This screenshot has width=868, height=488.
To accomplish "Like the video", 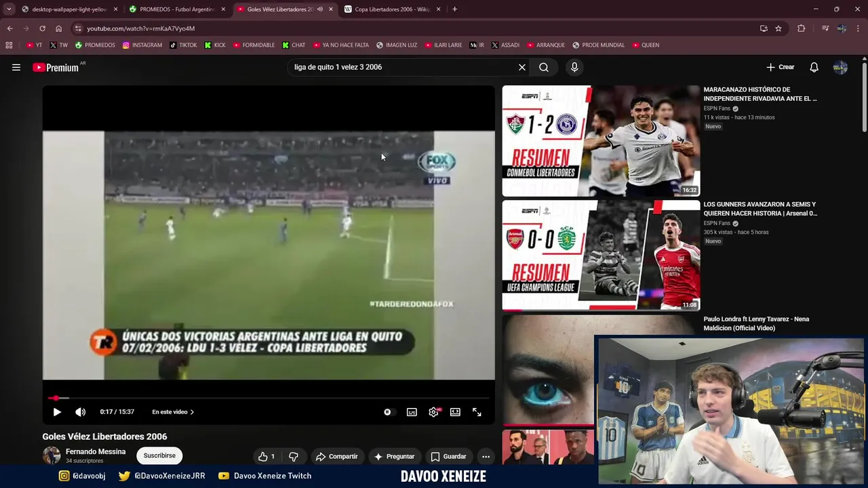I will coord(266,457).
